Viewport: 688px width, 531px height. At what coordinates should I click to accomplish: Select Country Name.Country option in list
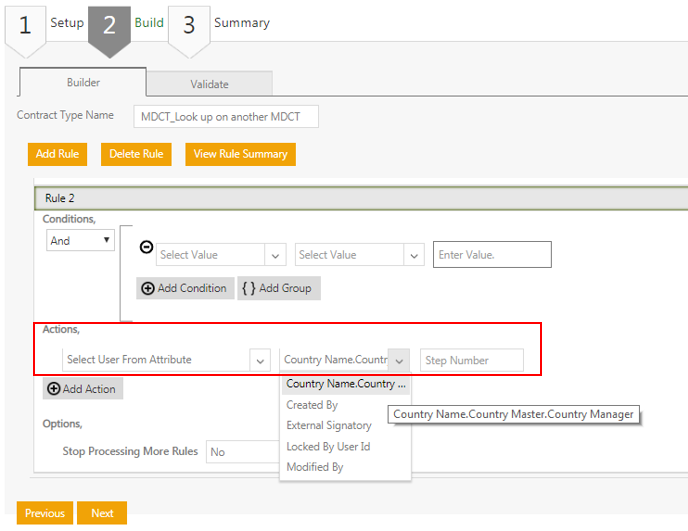point(346,384)
